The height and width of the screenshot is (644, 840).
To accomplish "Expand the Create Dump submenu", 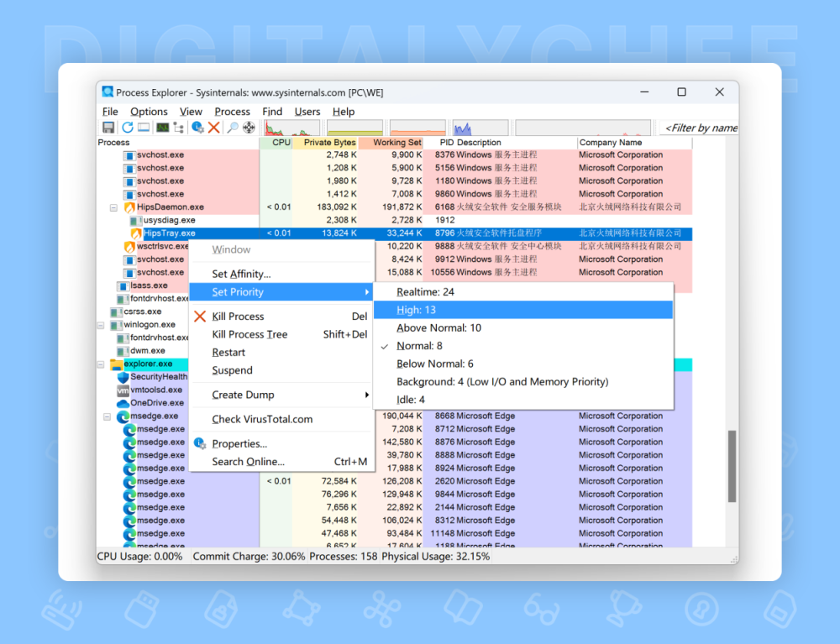I will tap(281, 395).
